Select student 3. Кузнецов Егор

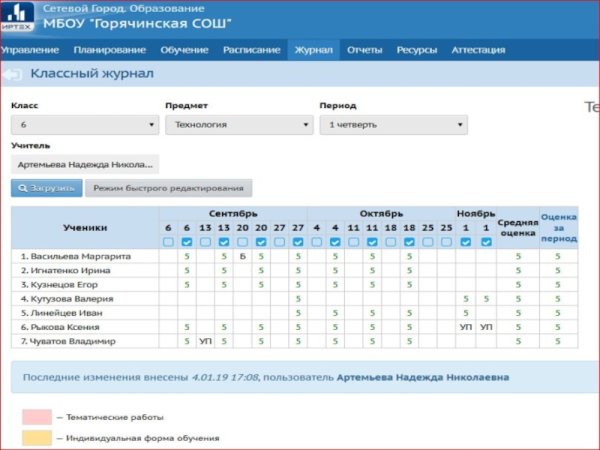tap(59, 285)
